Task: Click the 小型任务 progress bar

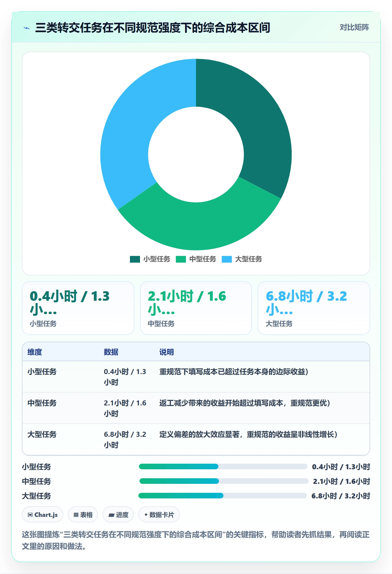Action: [223, 466]
